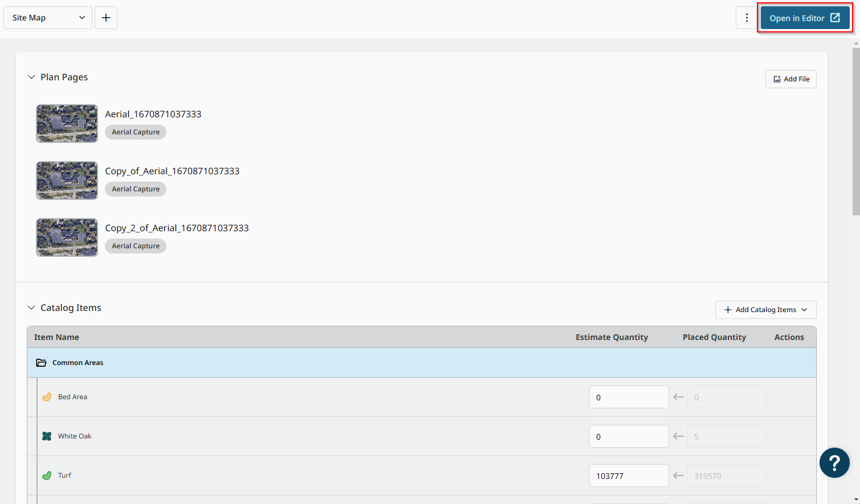This screenshot has width=860, height=504.
Task: Open the Aerial_1670871037333 thumbnail image
Action: pyautogui.click(x=67, y=124)
